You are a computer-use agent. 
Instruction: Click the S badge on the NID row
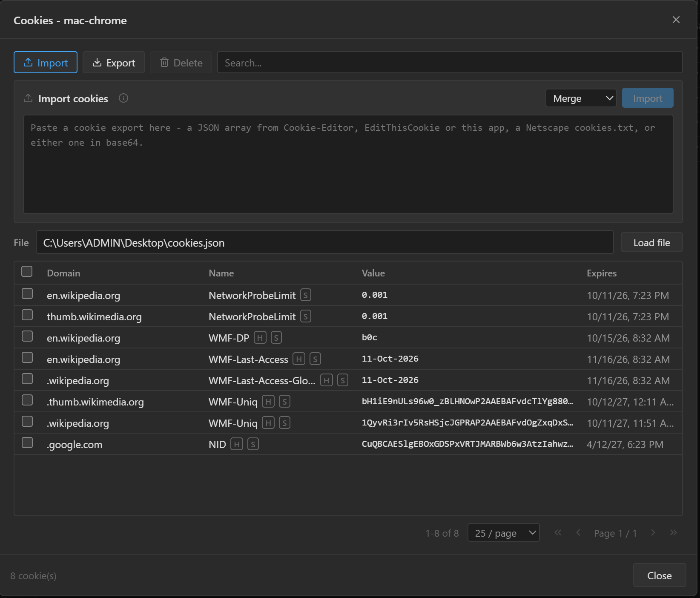click(x=253, y=444)
